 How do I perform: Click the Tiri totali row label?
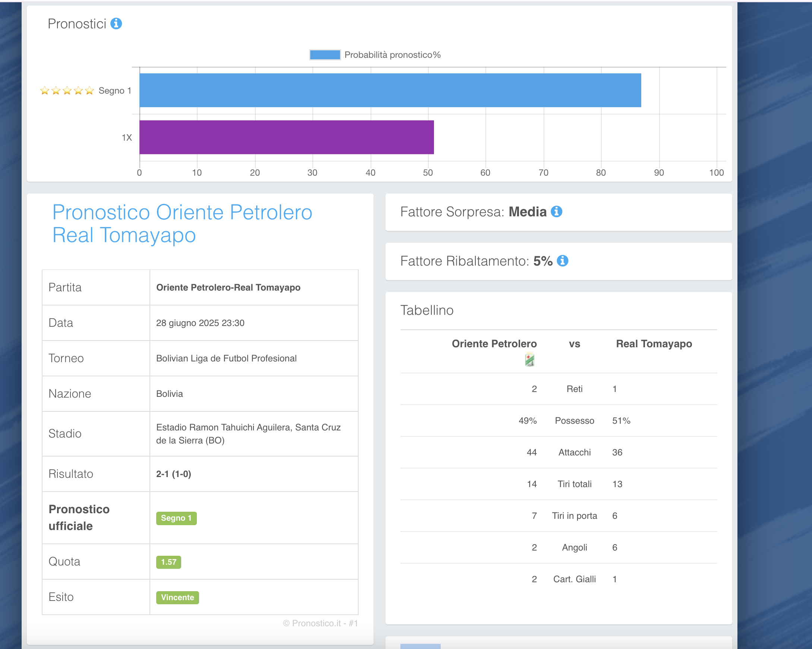click(575, 484)
